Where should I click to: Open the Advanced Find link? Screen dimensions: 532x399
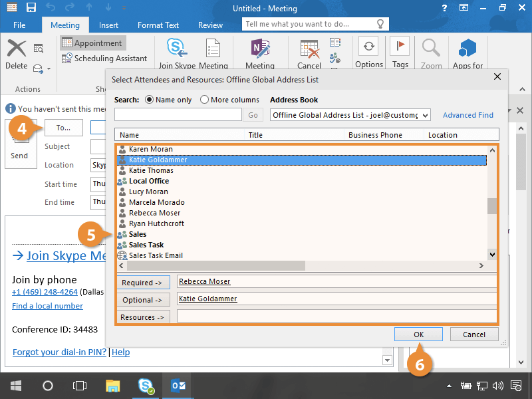tap(468, 115)
